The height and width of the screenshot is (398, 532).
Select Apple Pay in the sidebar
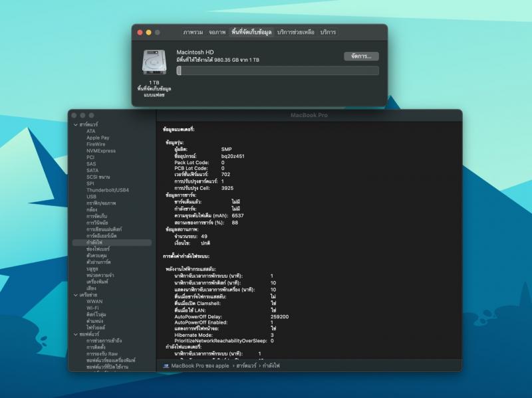click(98, 138)
